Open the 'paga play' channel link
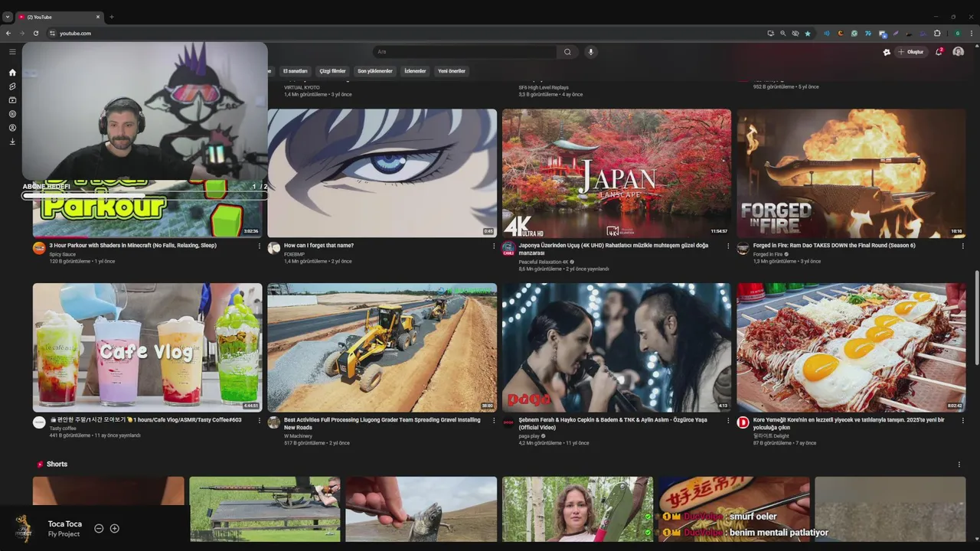The width and height of the screenshot is (980, 551). [529, 436]
